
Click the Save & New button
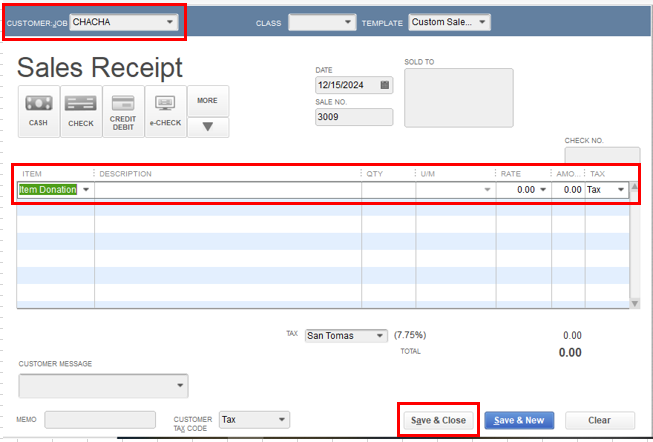[519, 420]
